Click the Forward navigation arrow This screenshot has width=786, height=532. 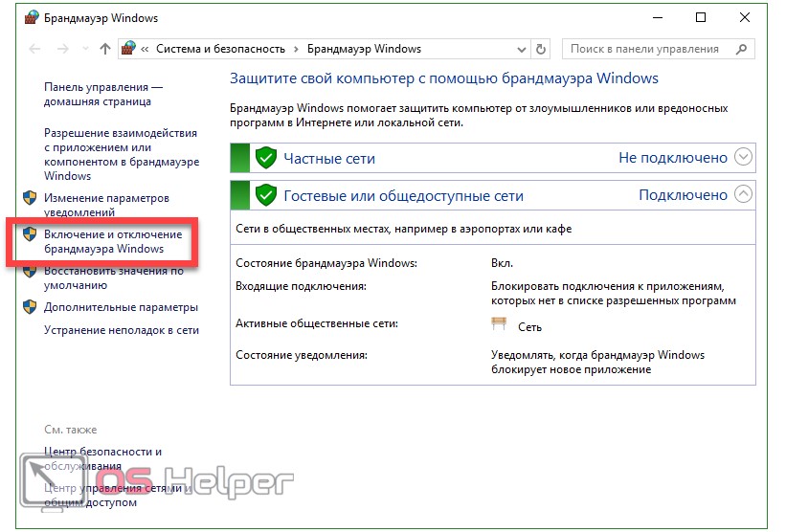click(x=60, y=49)
